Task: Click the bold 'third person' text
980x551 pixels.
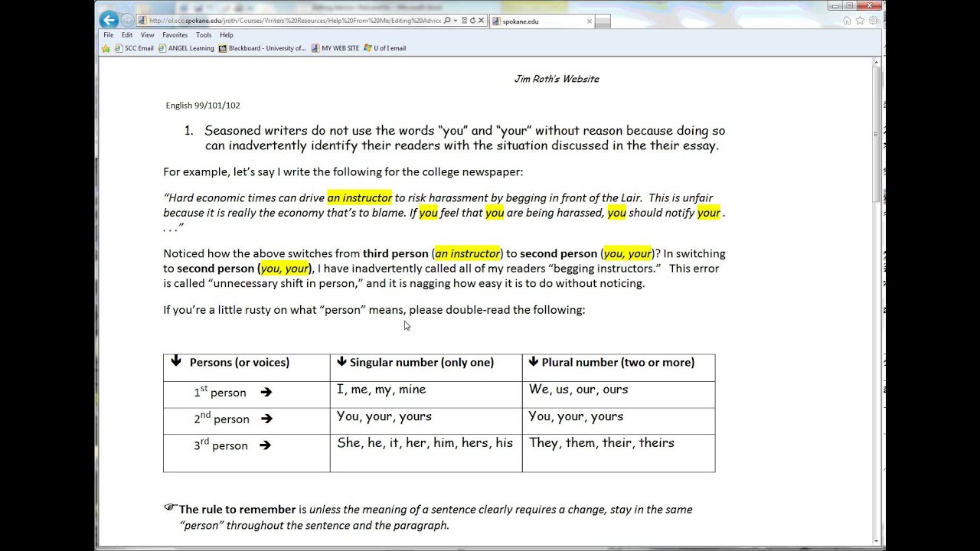Action: pyautogui.click(x=394, y=254)
